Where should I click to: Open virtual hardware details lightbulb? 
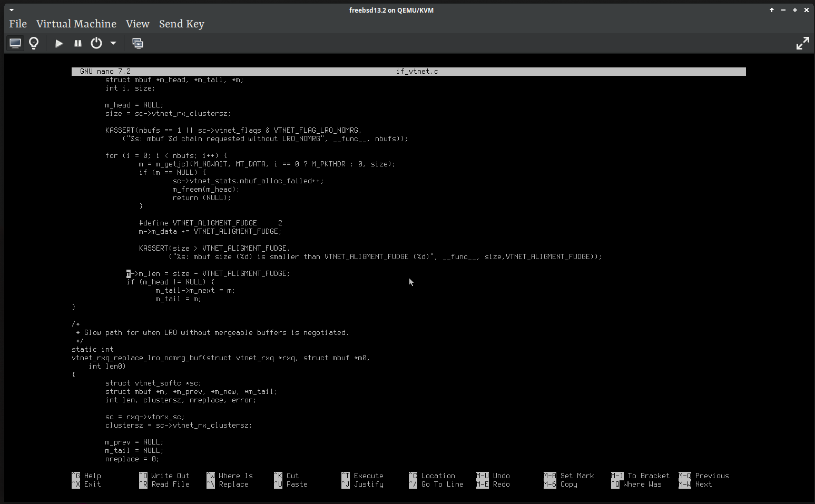(34, 43)
